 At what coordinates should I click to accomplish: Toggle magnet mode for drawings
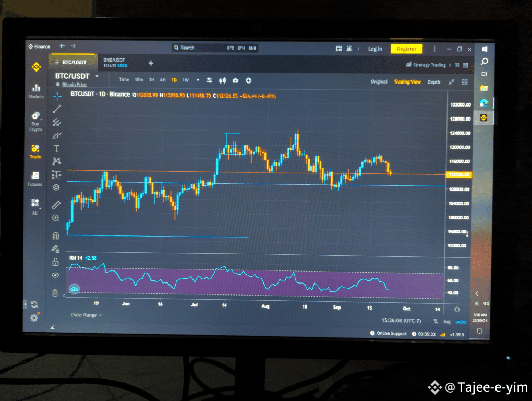click(56, 235)
